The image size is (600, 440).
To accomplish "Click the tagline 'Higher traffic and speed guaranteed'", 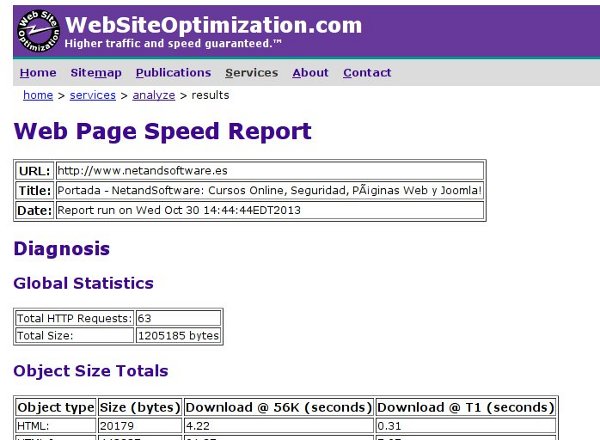I will 173,44.
